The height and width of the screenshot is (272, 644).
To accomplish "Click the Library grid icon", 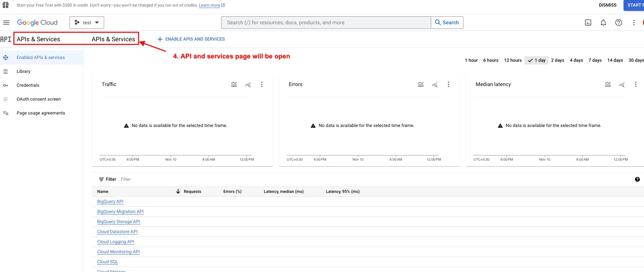I will [6, 71].
